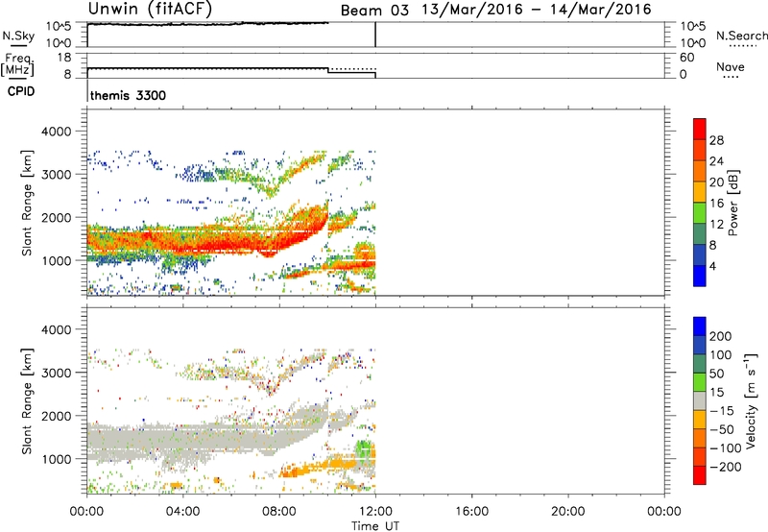This screenshot has height=532, width=768.
Task: Click the 60 tick on the Nave axis
Action: click(x=686, y=58)
